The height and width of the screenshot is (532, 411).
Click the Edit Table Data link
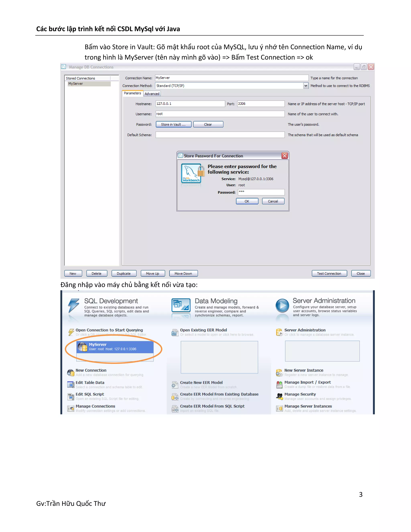tap(90, 382)
